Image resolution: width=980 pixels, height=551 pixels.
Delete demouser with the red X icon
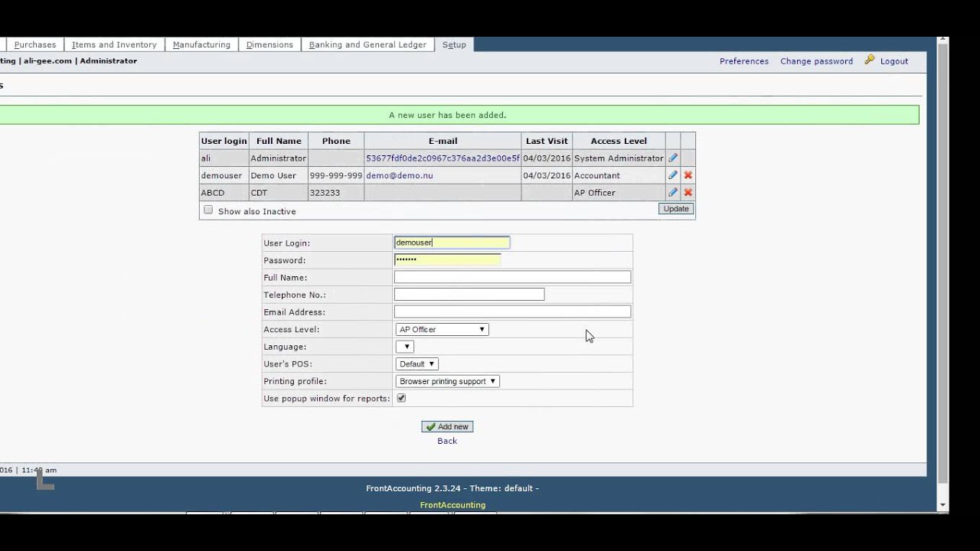pos(688,175)
